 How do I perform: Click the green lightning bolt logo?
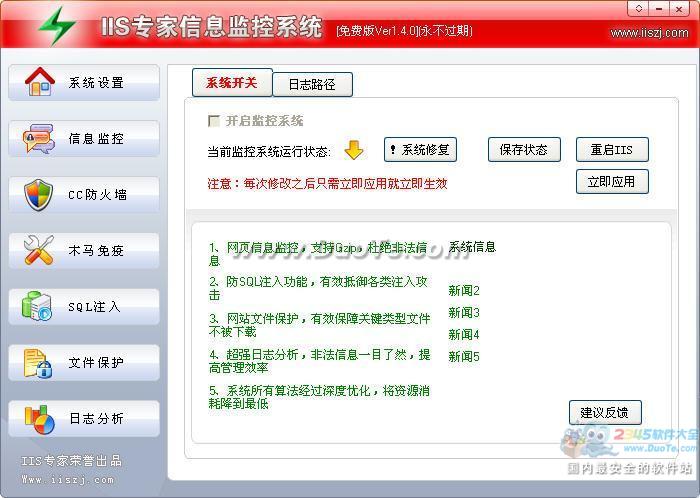tap(57, 25)
